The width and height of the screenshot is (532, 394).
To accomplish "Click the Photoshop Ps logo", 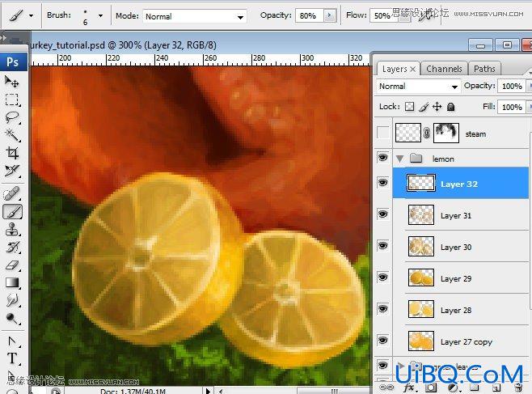I will (x=13, y=61).
